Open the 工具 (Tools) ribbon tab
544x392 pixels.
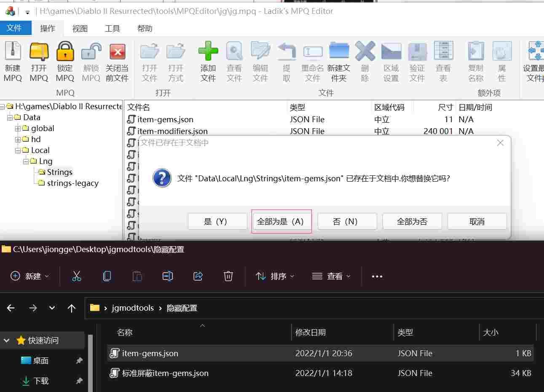[113, 28]
